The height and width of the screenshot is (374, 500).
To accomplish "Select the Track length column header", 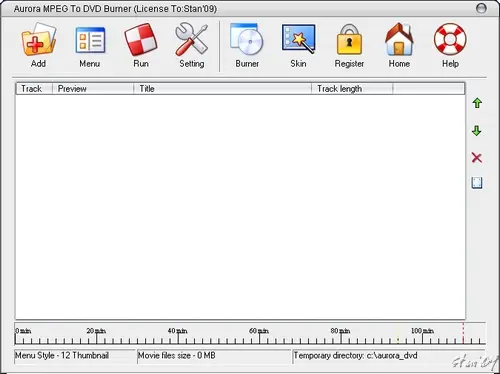I will 352,89.
